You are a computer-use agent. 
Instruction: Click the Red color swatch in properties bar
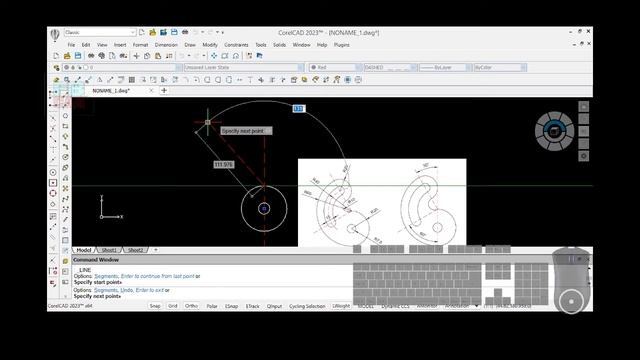[313, 67]
